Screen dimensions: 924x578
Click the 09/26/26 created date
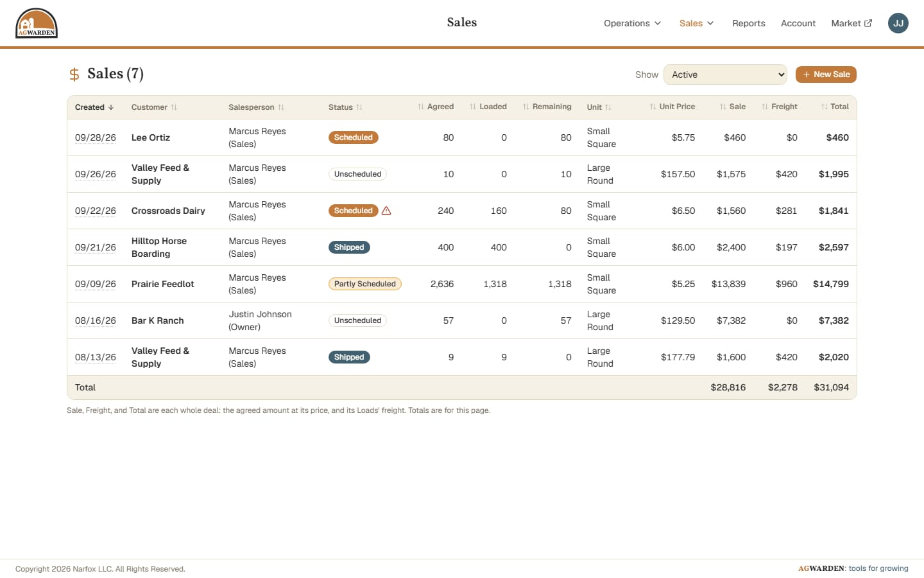click(96, 174)
